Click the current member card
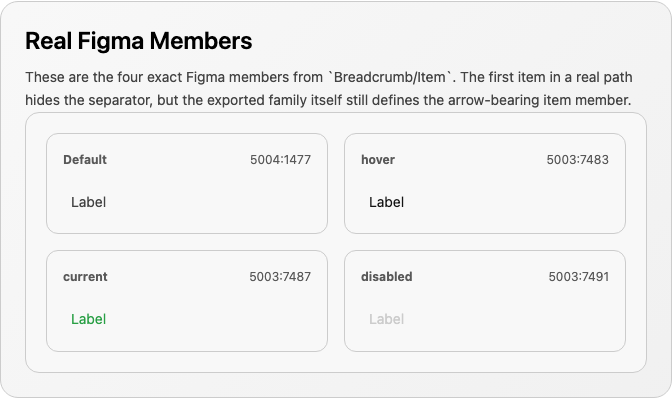This screenshot has width=672, height=398. coord(187,301)
